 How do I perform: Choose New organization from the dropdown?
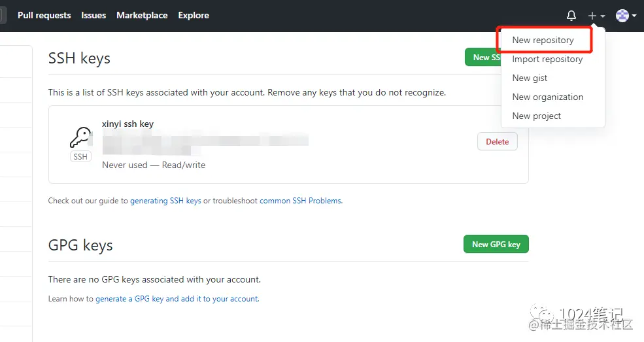coord(547,97)
